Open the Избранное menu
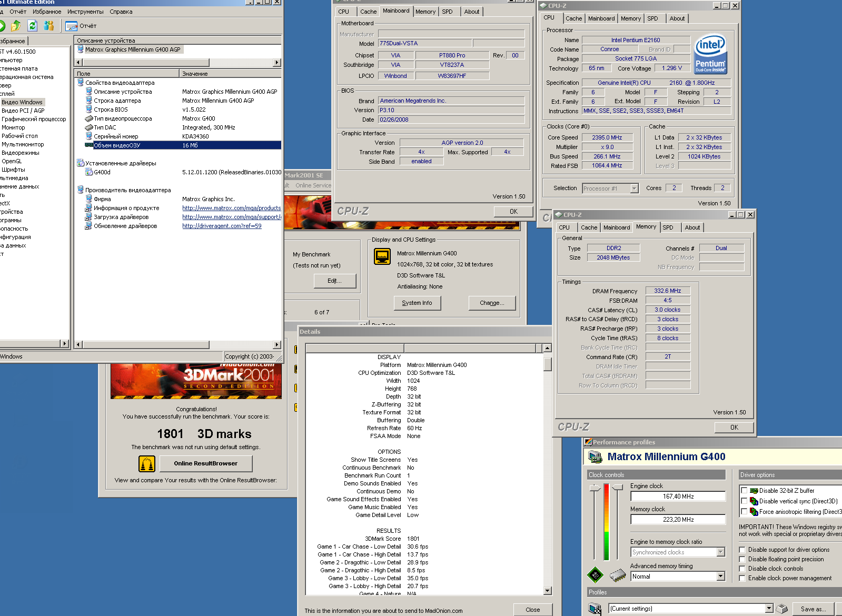Image resolution: width=842 pixels, height=616 pixels. click(47, 12)
